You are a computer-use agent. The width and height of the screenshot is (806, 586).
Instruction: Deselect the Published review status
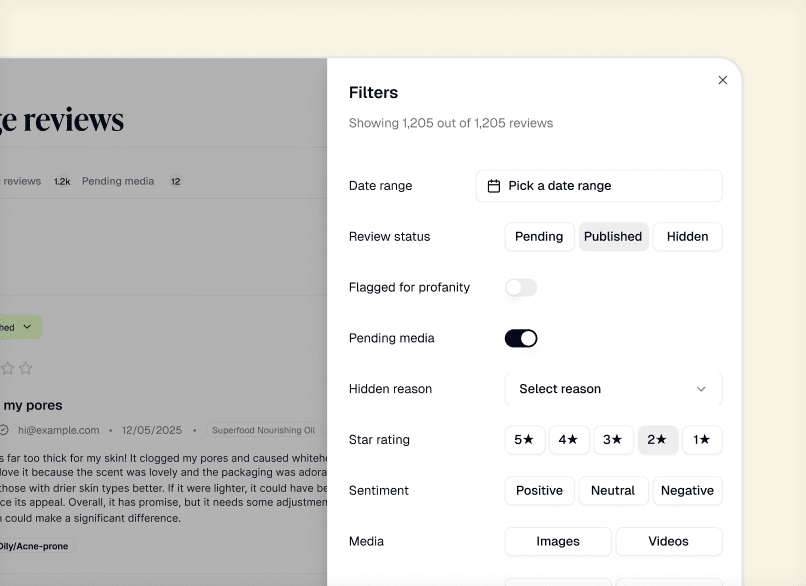tap(613, 236)
